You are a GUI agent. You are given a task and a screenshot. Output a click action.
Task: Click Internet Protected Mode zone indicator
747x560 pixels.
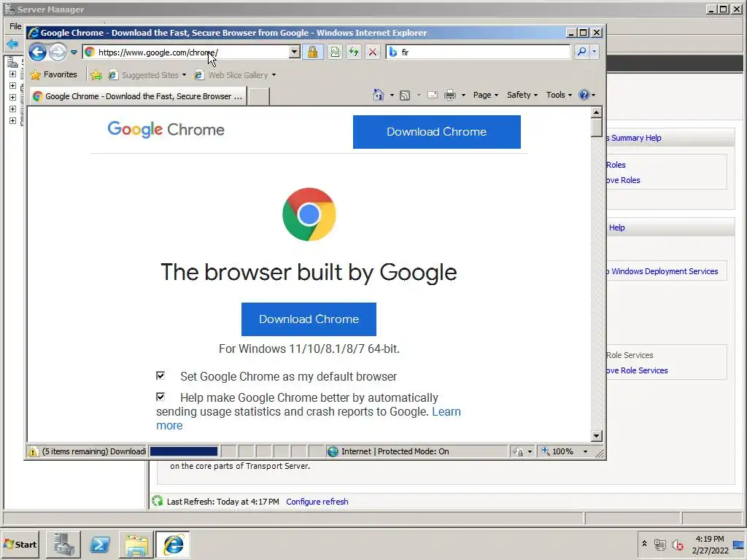[389, 451]
